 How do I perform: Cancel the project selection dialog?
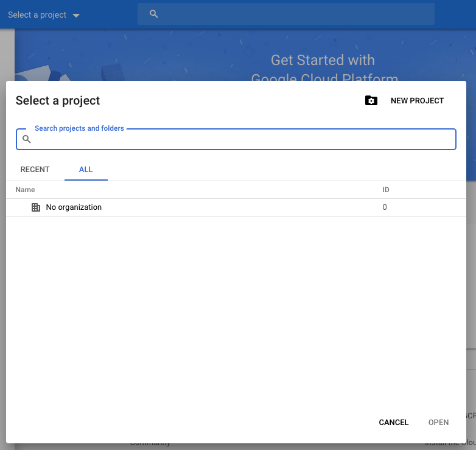click(393, 423)
